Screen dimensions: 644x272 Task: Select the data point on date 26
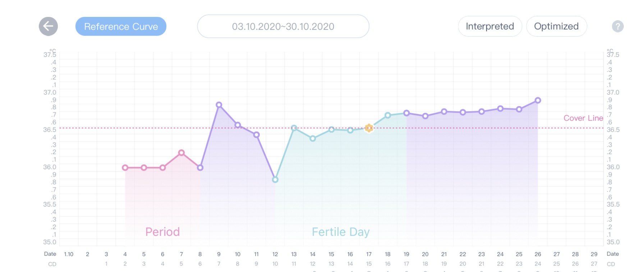coord(538,100)
